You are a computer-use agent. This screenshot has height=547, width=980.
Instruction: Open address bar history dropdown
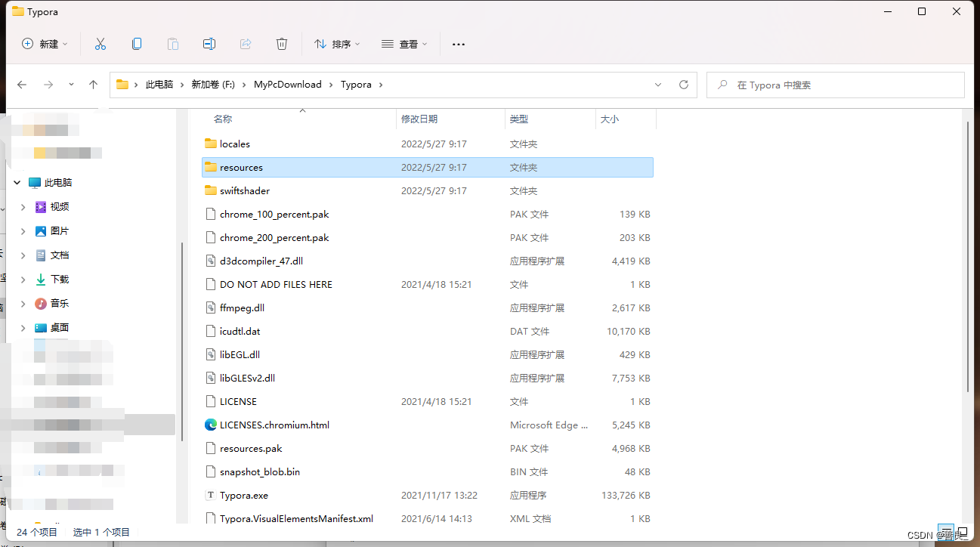click(x=658, y=85)
